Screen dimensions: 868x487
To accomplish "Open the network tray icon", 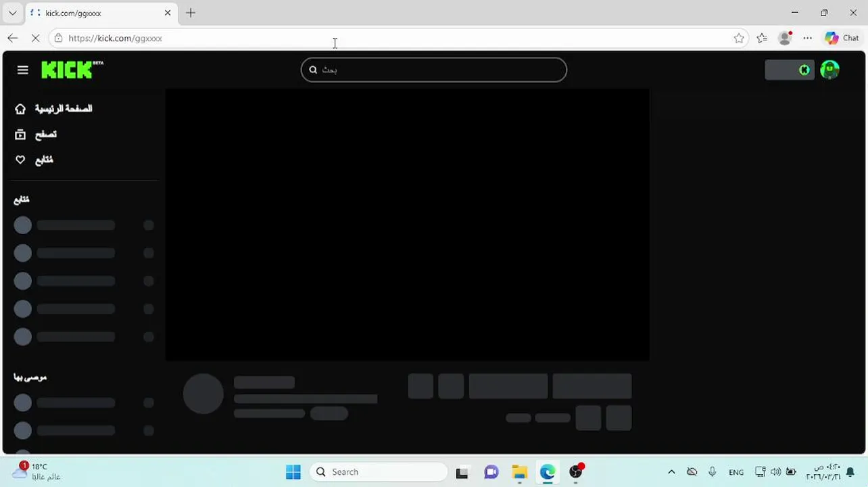I will (761, 472).
